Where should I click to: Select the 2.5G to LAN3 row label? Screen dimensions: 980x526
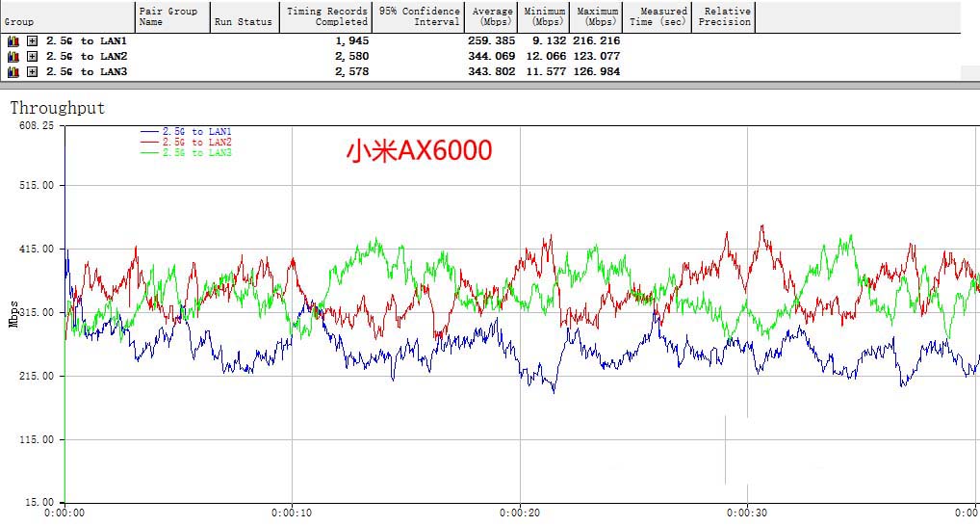(x=87, y=72)
